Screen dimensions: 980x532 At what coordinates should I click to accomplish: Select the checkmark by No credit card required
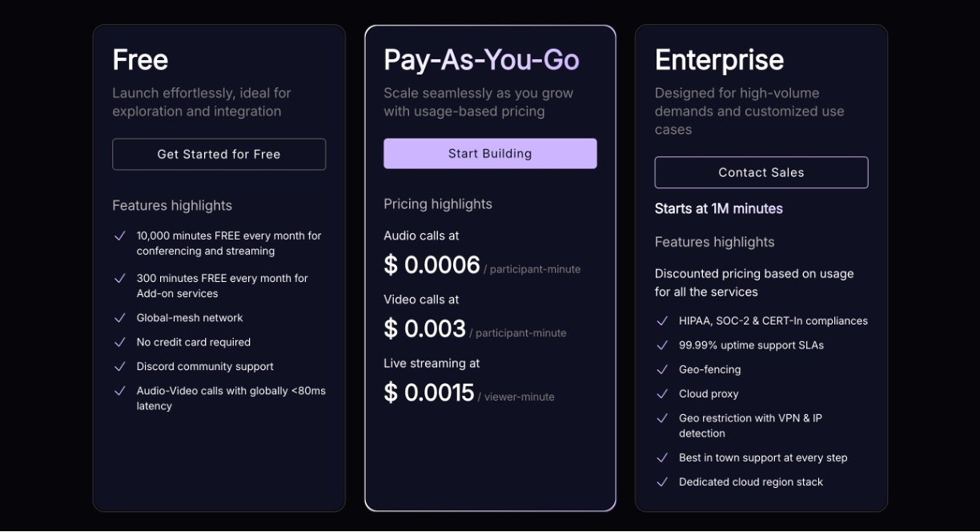120,342
